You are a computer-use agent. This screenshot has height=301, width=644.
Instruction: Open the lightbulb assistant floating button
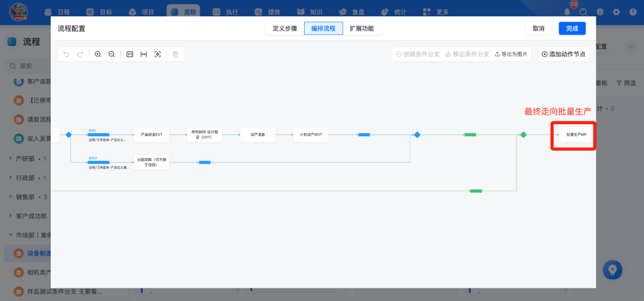(612, 270)
